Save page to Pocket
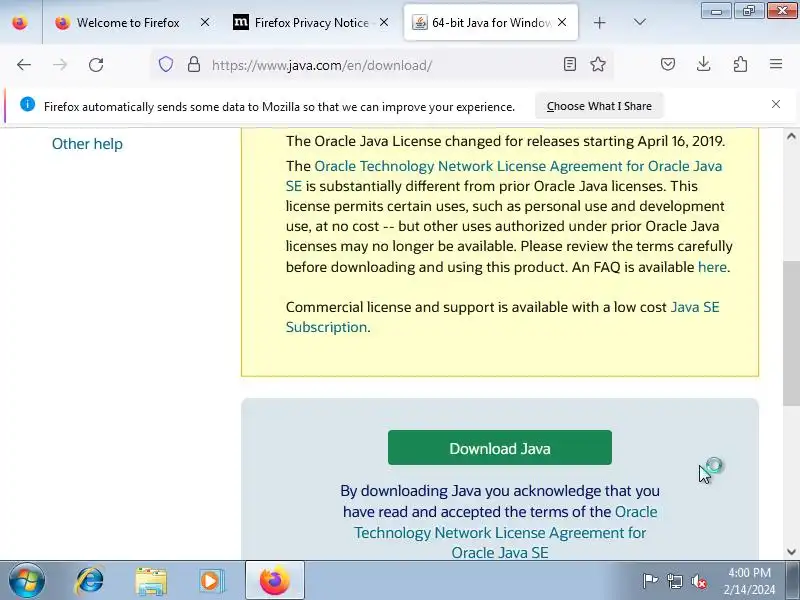 tap(667, 64)
